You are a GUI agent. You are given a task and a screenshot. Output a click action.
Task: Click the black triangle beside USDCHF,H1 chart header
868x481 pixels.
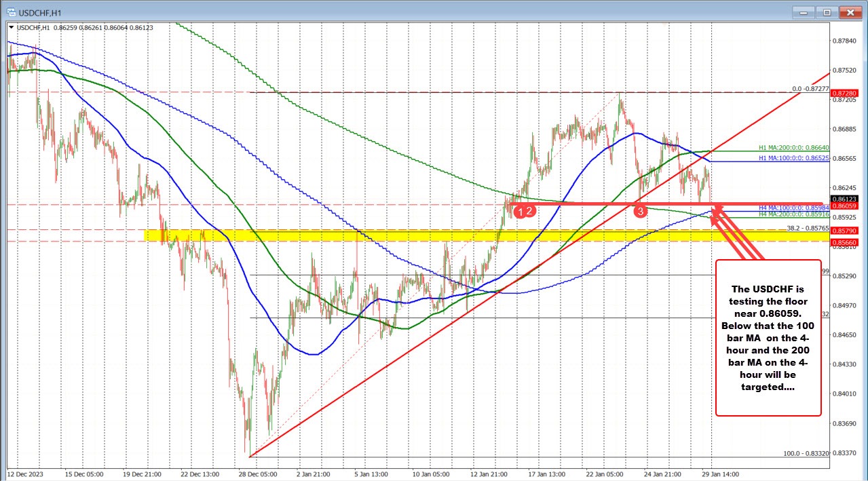click(x=11, y=26)
